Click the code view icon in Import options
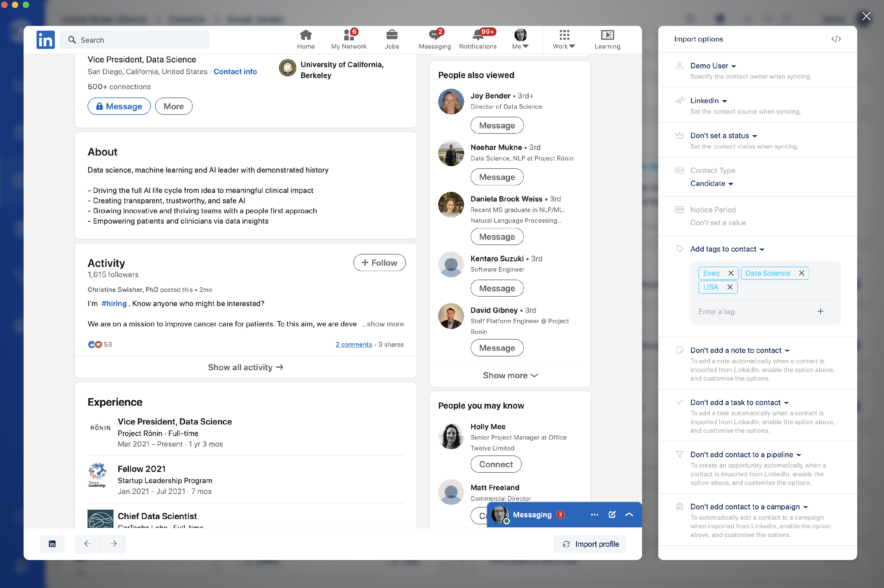 (836, 39)
